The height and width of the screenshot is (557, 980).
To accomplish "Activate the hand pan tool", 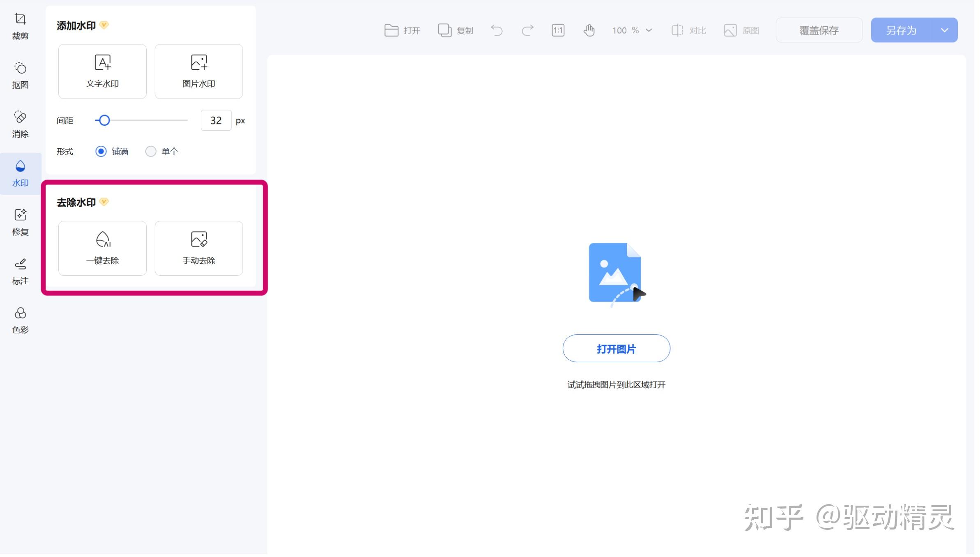I will point(589,30).
